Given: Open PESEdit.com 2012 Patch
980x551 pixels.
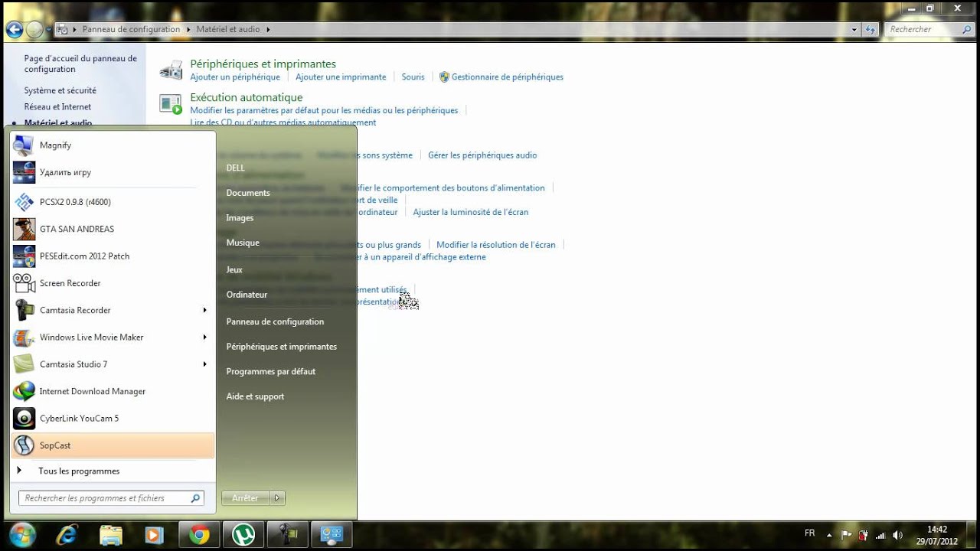Looking at the screenshot, I should (x=113, y=256).
